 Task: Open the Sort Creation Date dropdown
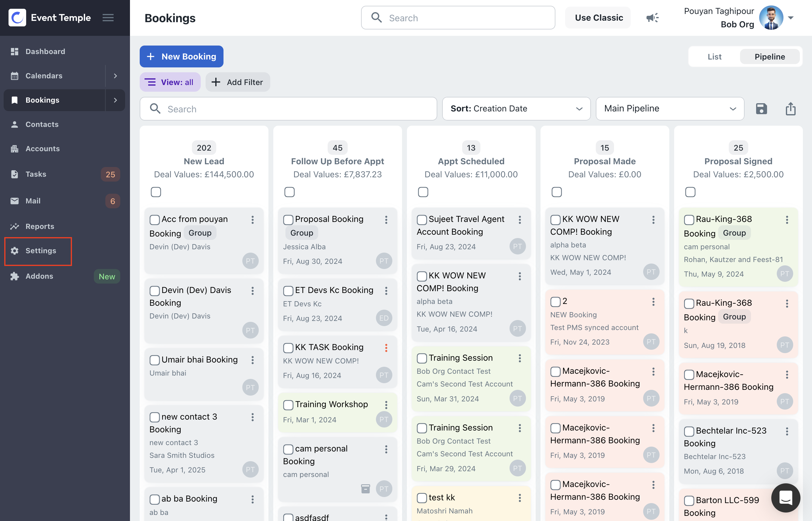point(516,109)
